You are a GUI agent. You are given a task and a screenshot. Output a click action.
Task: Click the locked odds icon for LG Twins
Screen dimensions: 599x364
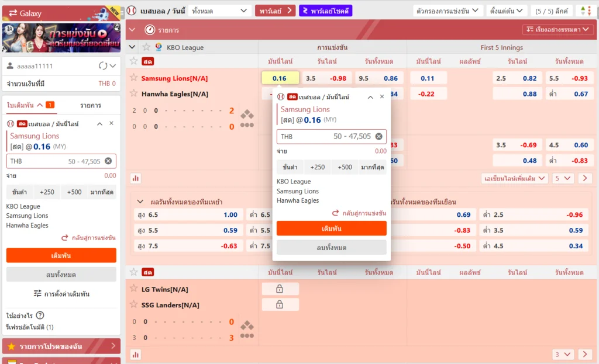click(280, 289)
